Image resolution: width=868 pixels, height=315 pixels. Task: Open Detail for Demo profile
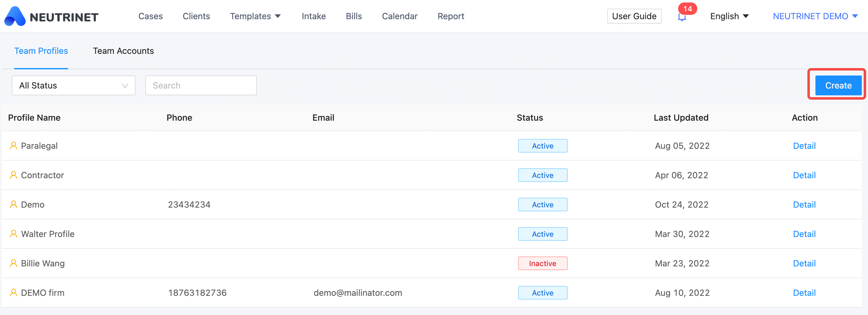point(804,204)
